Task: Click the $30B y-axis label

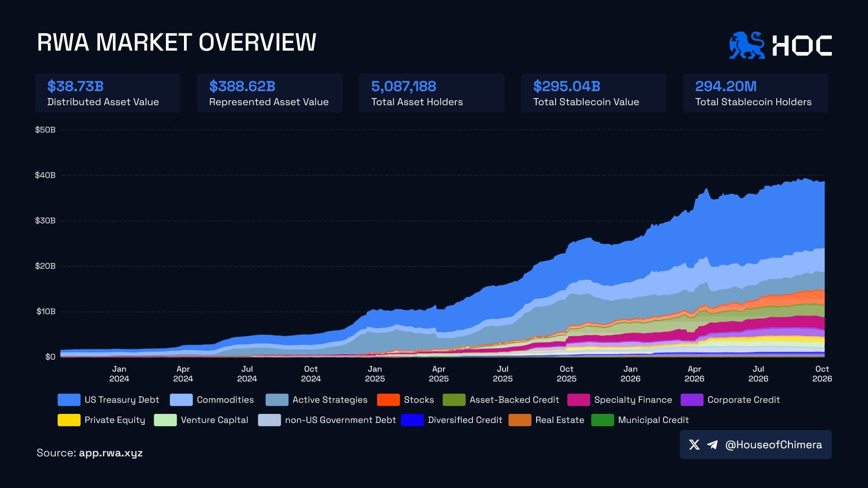Action: click(45, 221)
